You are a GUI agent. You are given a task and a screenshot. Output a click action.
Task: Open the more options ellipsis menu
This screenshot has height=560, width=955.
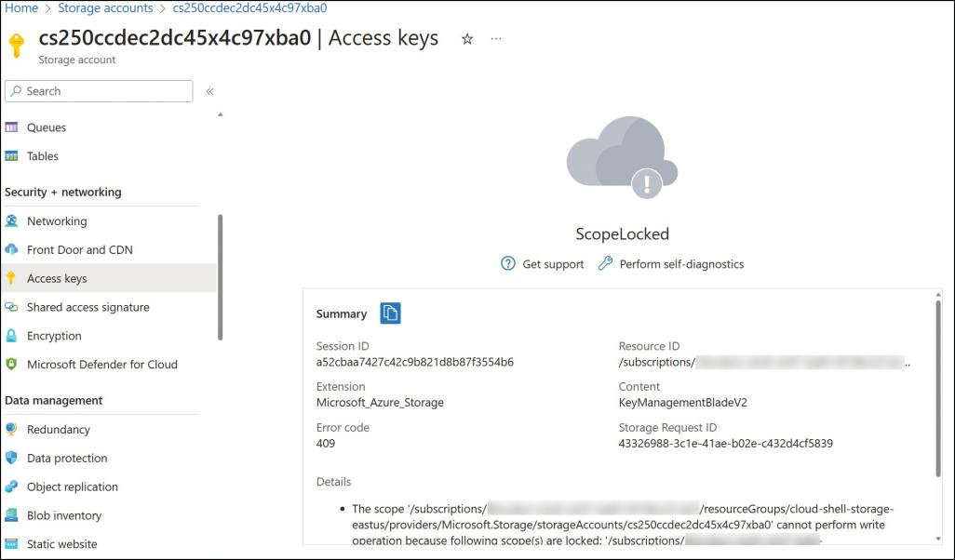click(x=496, y=38)
